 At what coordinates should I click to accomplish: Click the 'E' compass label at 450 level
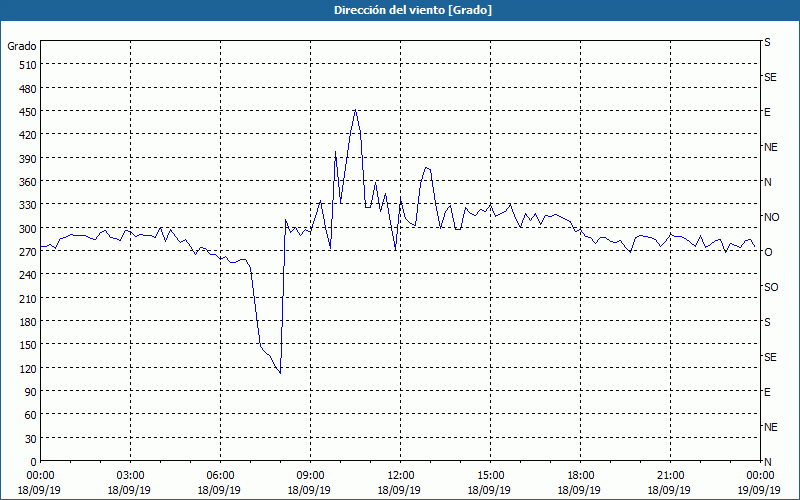pyautogui.click(x=767, y=112)
